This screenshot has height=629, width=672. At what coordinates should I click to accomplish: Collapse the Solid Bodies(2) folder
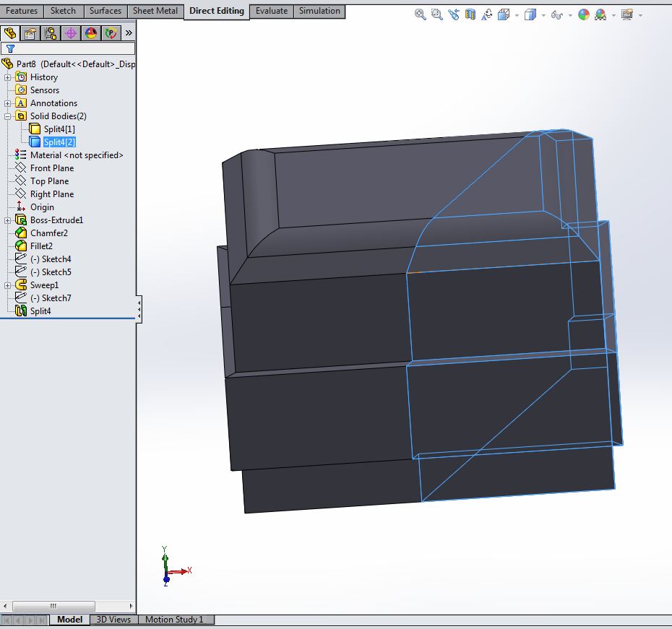[x=8, y=116]
